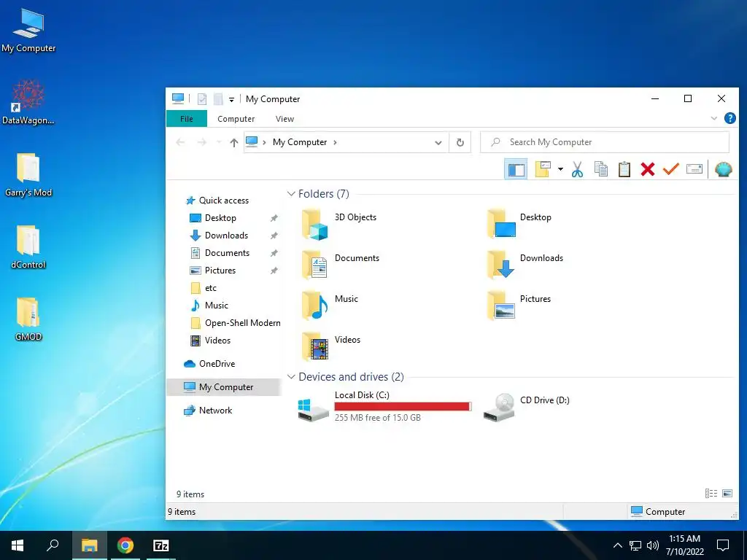Viewport: 747px width, 560px height.
Task: Click New Folder icon in title bar
Action: 218,99
